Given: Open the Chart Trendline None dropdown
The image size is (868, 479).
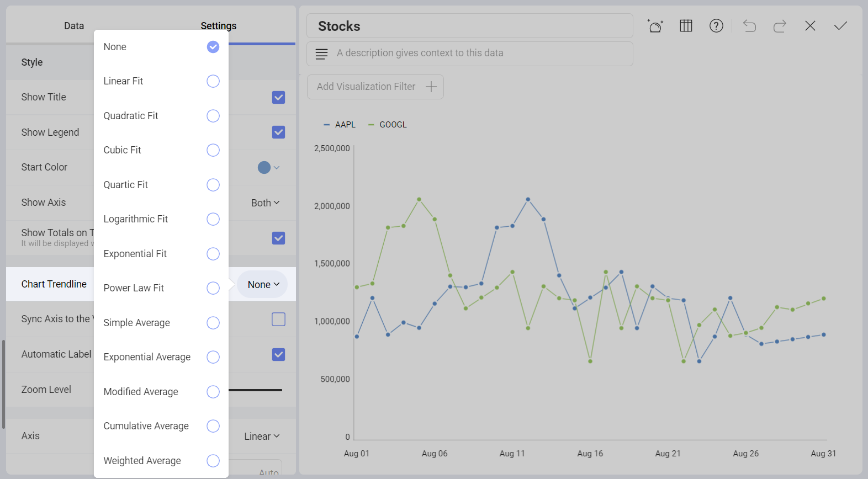Looking at the screenshot, I should pos(263,285).
